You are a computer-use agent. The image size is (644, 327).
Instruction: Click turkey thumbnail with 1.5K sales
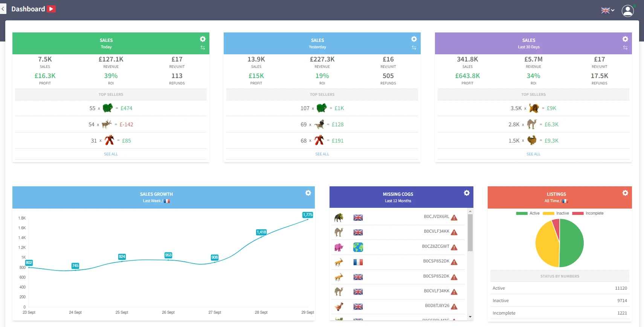pyautogui.click(x=532, y=140)
